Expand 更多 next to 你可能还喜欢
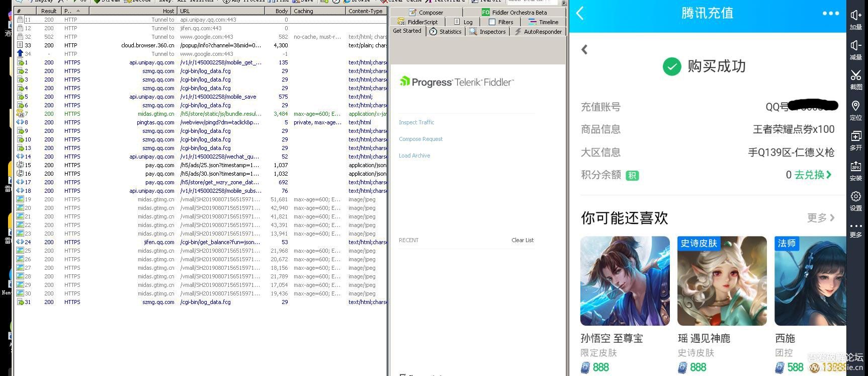The height and width of the screenshot is (376, 868). 821,218
